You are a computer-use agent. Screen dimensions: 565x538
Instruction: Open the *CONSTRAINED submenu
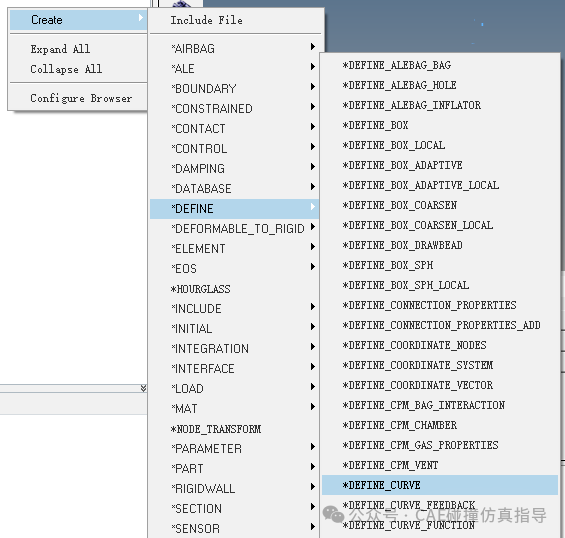pos(235,108)
